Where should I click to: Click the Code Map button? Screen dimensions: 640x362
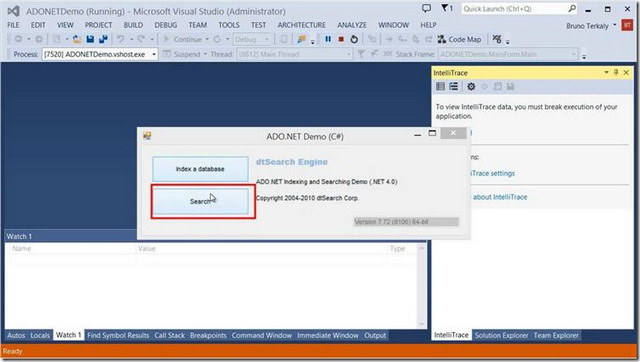coord(459,39)
